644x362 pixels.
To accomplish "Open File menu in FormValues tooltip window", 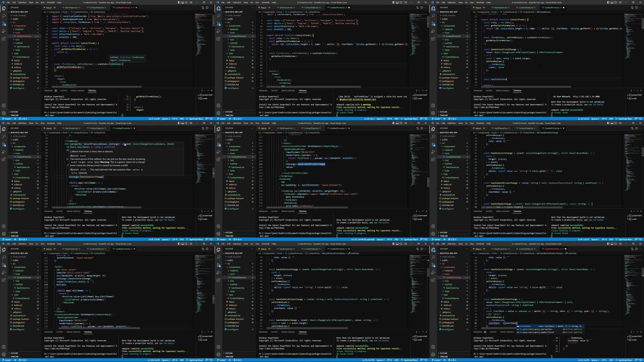I will pos(8,2).
